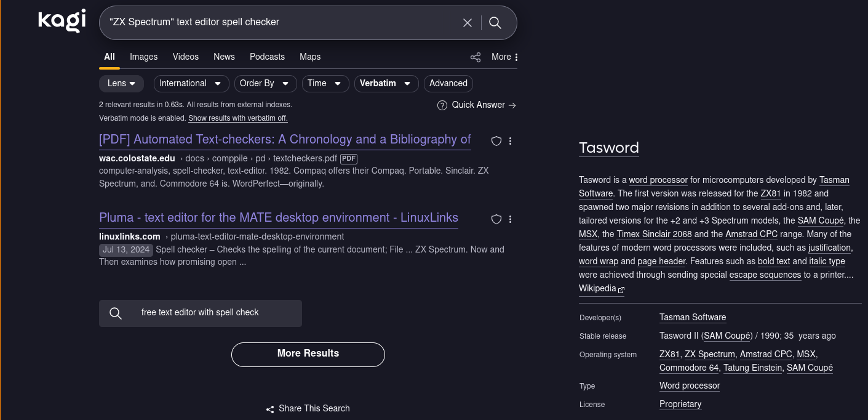Click the Share This Search icon
Image resolution: width=868 pixels, height=420 pixels.
pos(270,409)
